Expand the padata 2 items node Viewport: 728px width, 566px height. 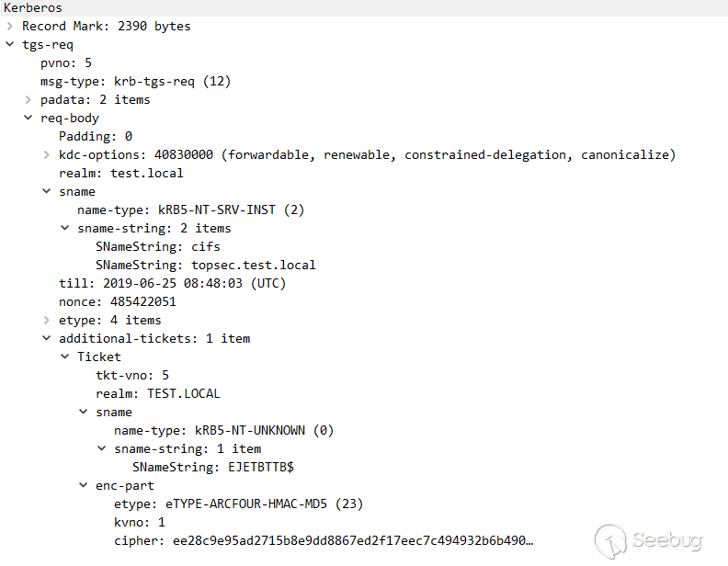[28, 99]
